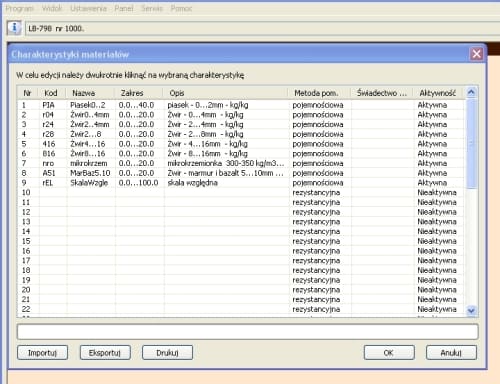
Task: Click the empty text field below the table
Action: click(248, 332)
